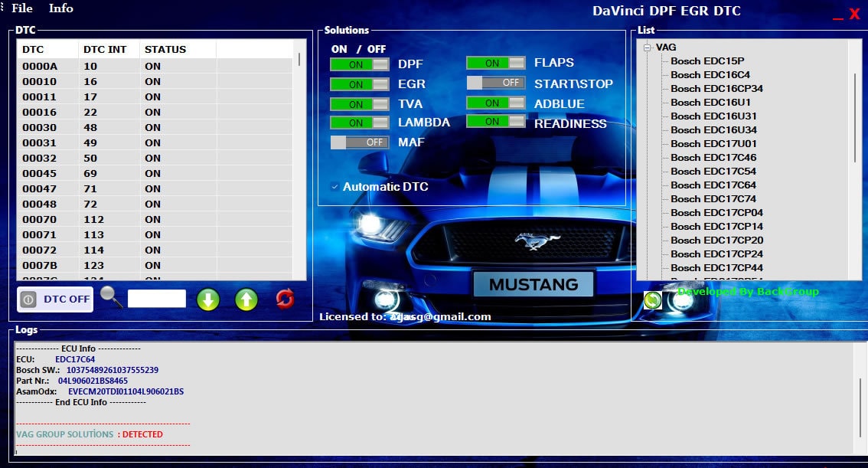Disable the ADBLUE switch
This screenshot has height=468, width=868.
496,103
